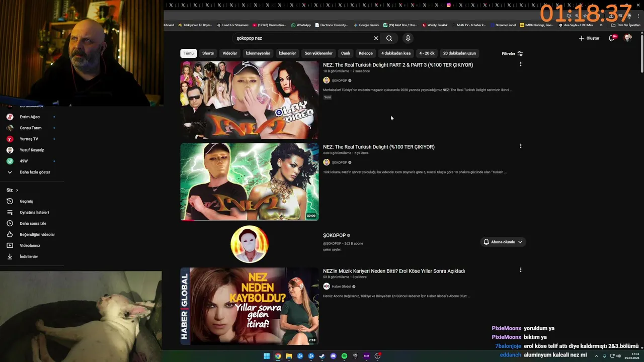Select the Tümü filter chip

(188, 53)
